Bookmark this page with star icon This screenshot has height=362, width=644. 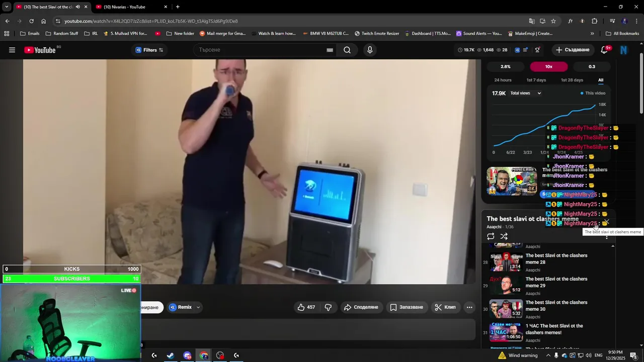pos(553,21)
